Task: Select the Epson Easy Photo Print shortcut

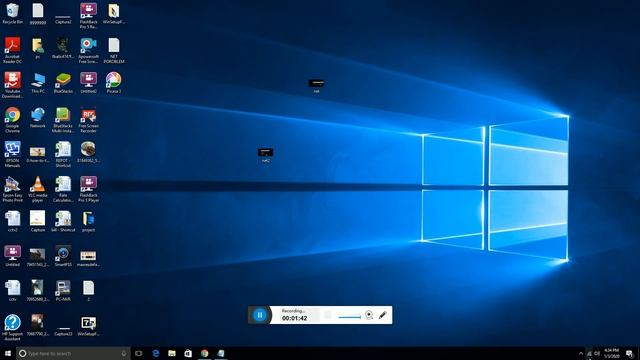Action: pyautogui.click(x=12, y=189)
